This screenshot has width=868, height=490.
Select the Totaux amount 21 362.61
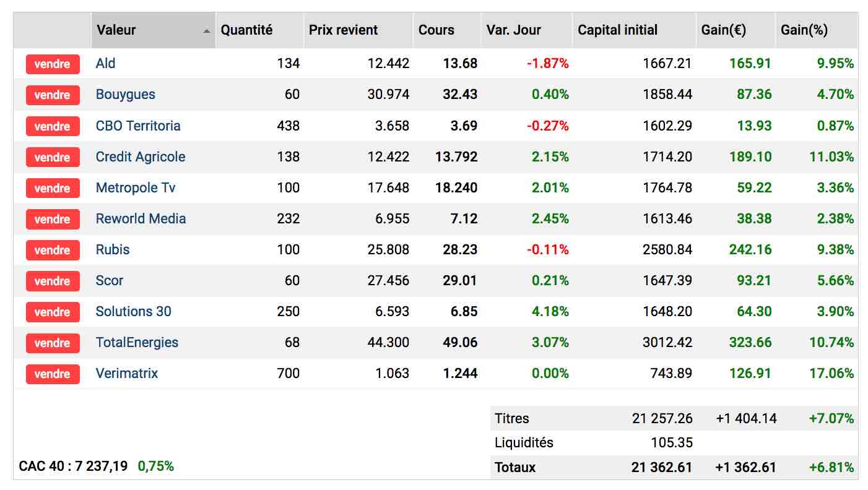662,468
